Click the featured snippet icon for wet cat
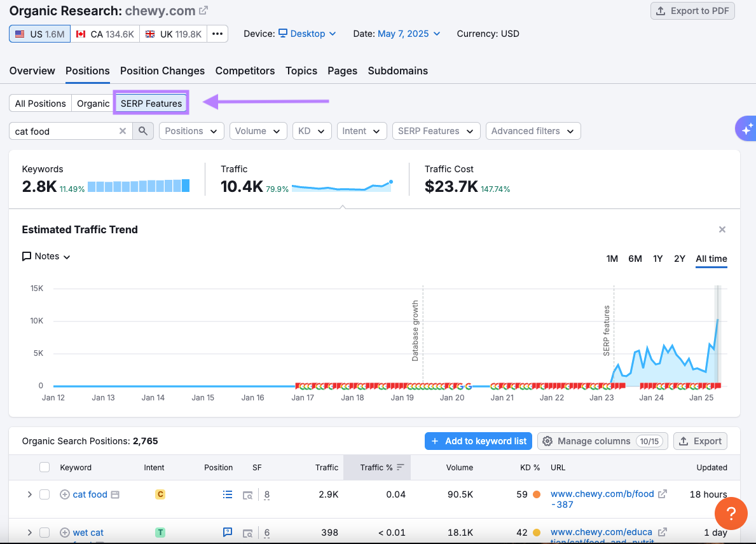 coord(227,533)
